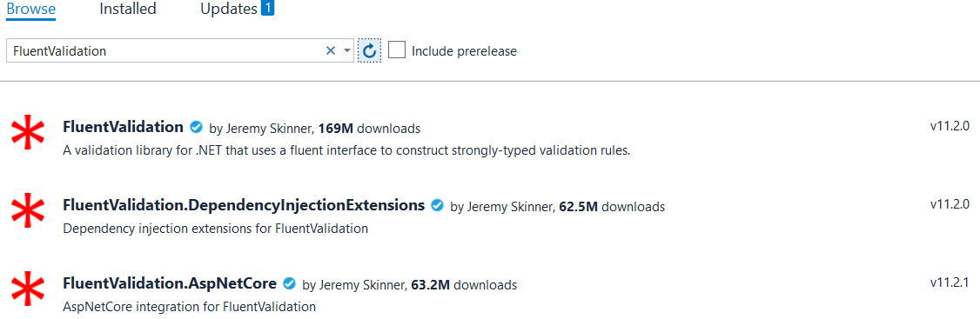Open the Updates tab

click(229, 9)
